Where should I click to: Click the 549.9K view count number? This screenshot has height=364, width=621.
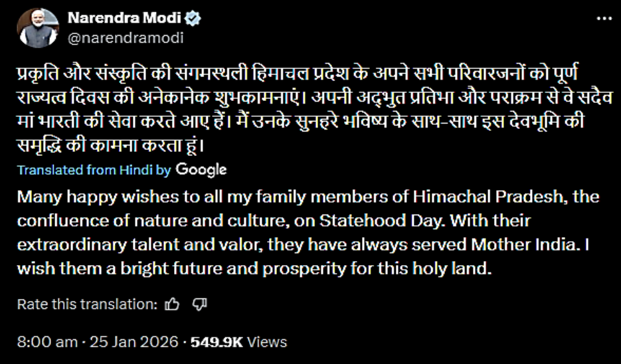[217, 342]
